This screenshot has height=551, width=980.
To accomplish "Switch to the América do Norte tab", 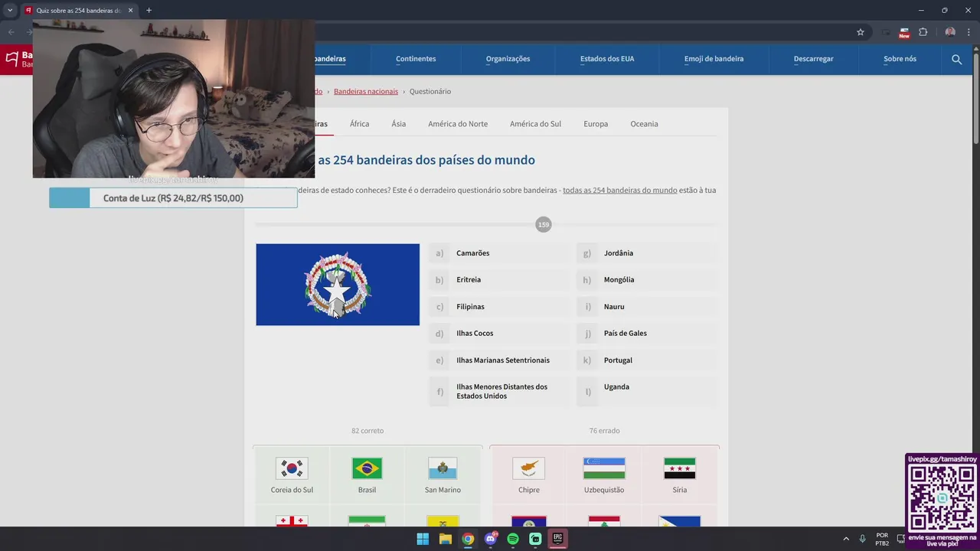I will pyautogui.click(x=458, y=124).
